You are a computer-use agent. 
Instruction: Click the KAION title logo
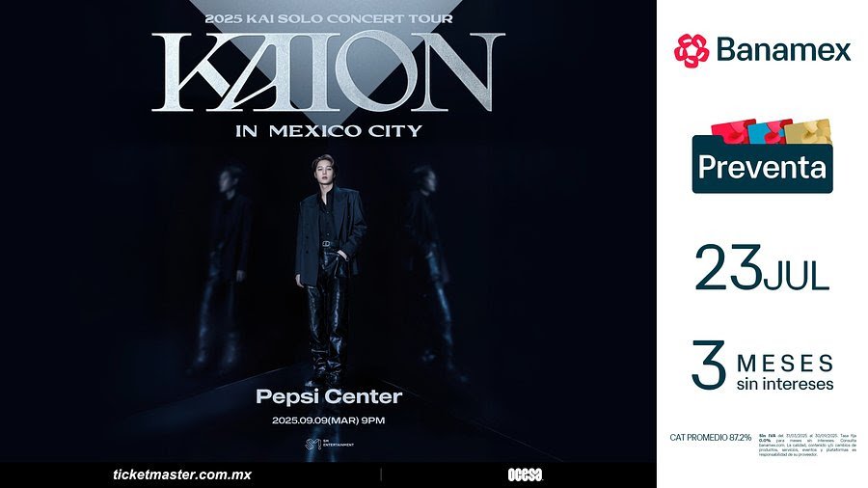(x=328, y=72)
